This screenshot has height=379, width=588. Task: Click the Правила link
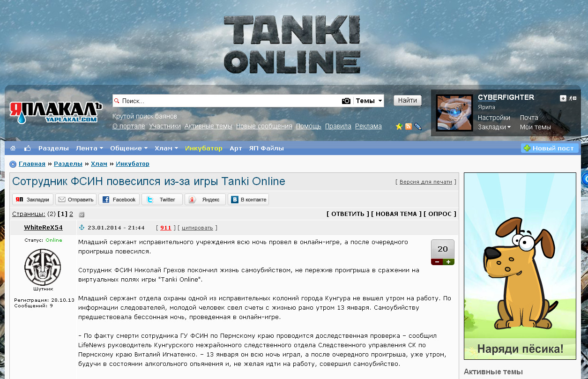pos(338,126)
